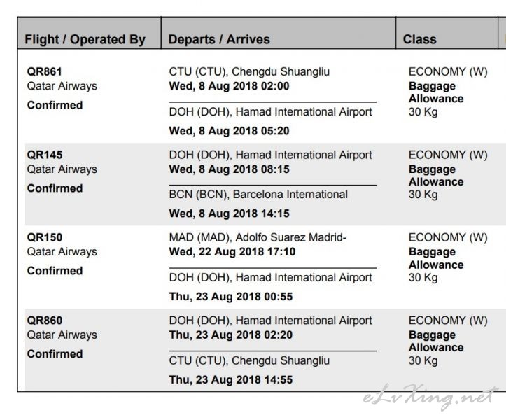Select flight number QR860
The width and height of the screenshot is (506, 420).
(45, 320)
